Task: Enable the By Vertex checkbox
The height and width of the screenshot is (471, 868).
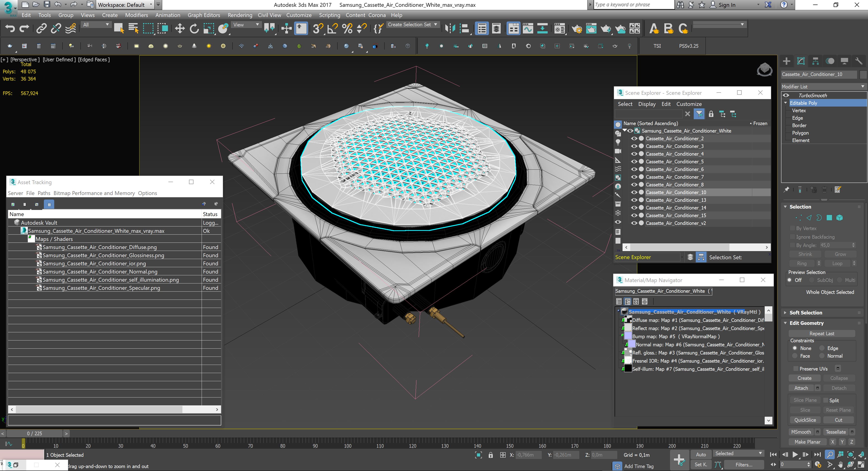Action: (x=793, y=228)
